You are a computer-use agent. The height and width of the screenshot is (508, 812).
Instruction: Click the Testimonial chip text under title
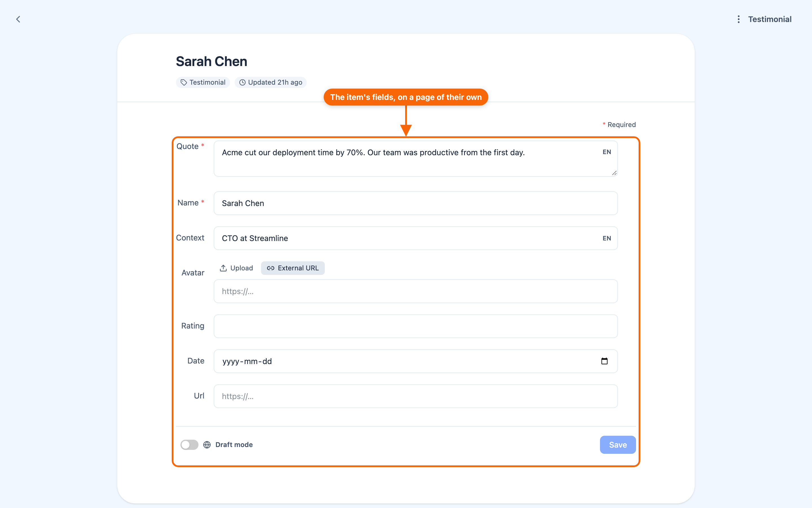(x=207, y=82)
